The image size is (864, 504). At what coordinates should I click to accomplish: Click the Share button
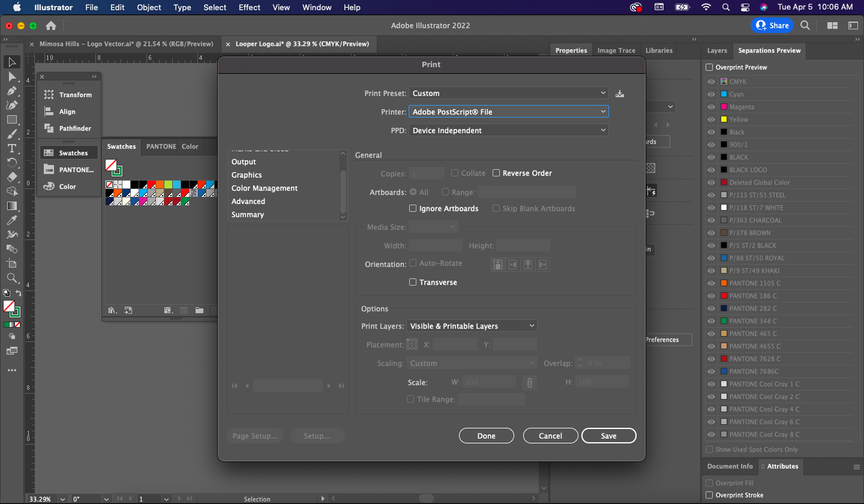(772, 25)
